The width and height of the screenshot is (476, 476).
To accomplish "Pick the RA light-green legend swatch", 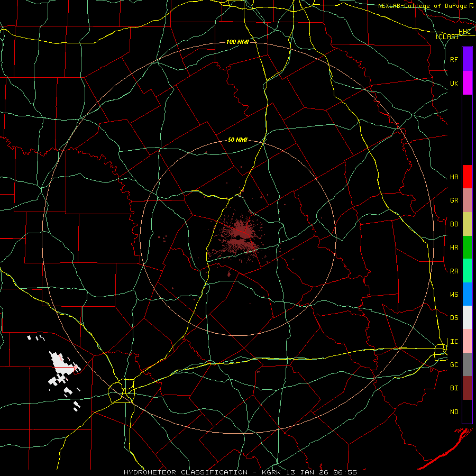I will point(467,271).
